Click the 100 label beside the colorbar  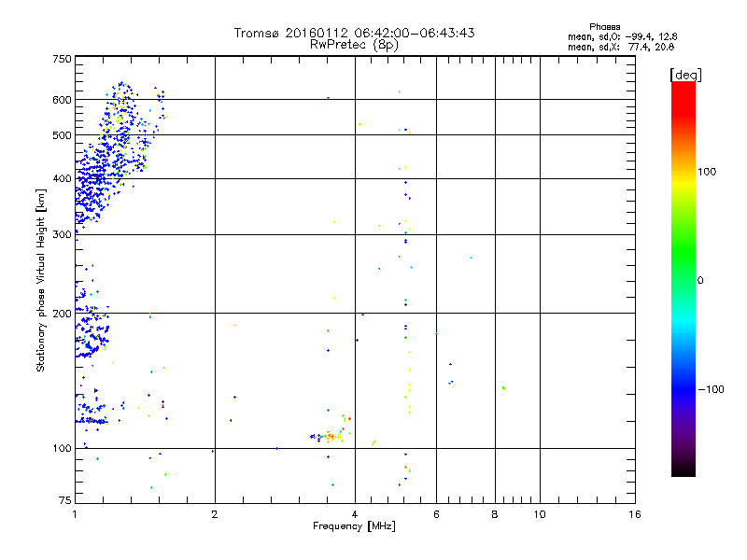coord(707,172)
